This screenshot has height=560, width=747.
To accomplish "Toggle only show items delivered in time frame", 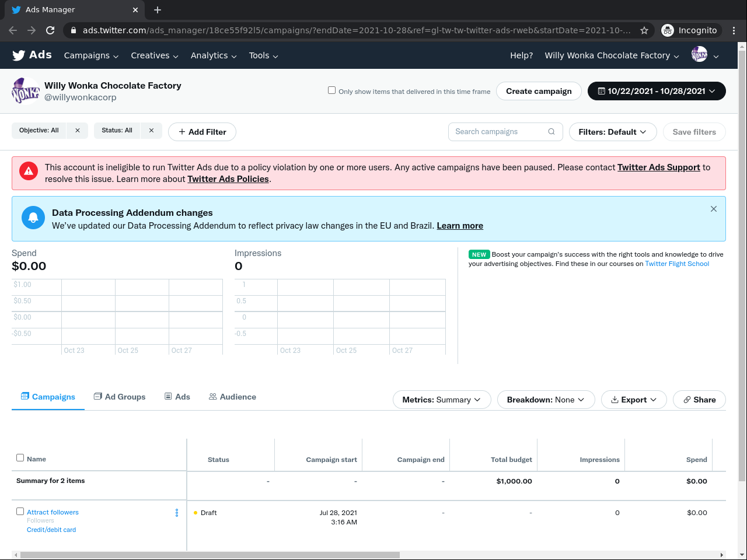I will [332, 90].
